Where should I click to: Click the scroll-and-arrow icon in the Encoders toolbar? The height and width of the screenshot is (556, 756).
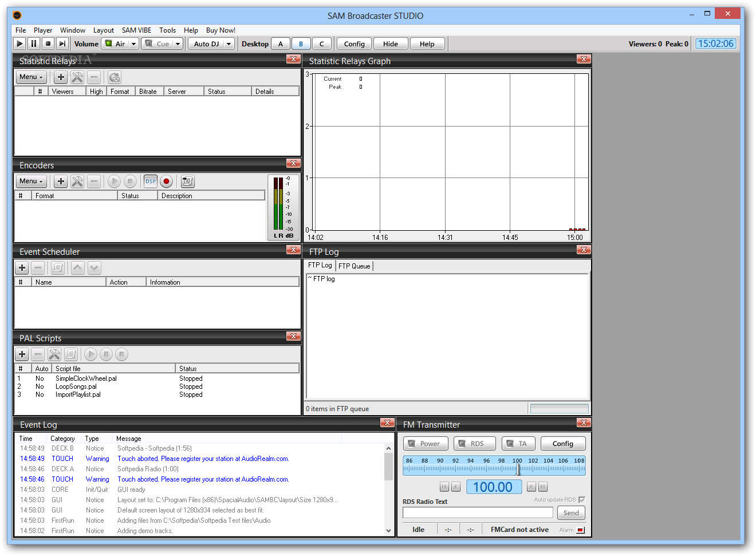[x=187, y=182]
